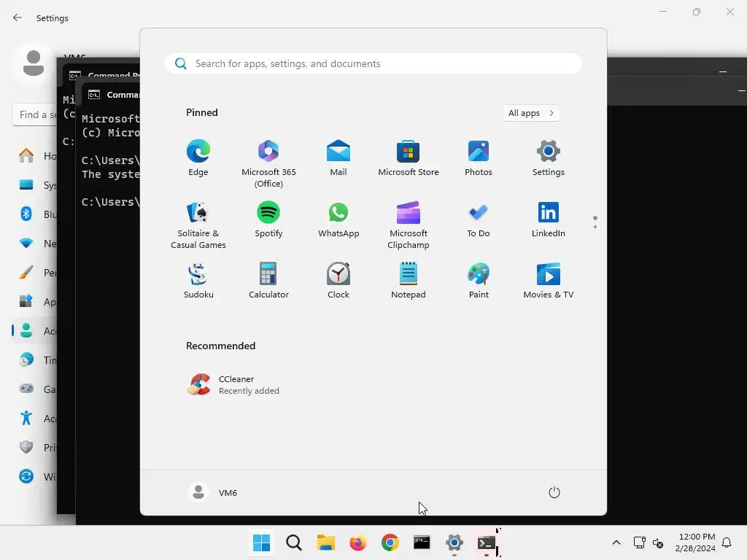The image size is (747, 560).
Task: Open the clock showing 12:00 PM
Action: pyautogui.click(x=695, y=542)
